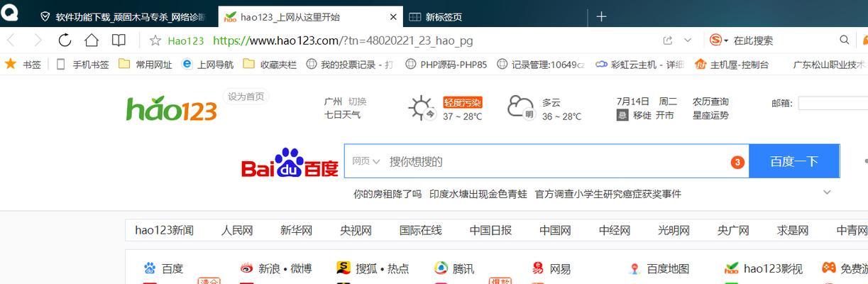Open the hot topic 官方调查小学生研究癌症获奖事件
The width and height of the screenshot is (868, 284).
608,194
